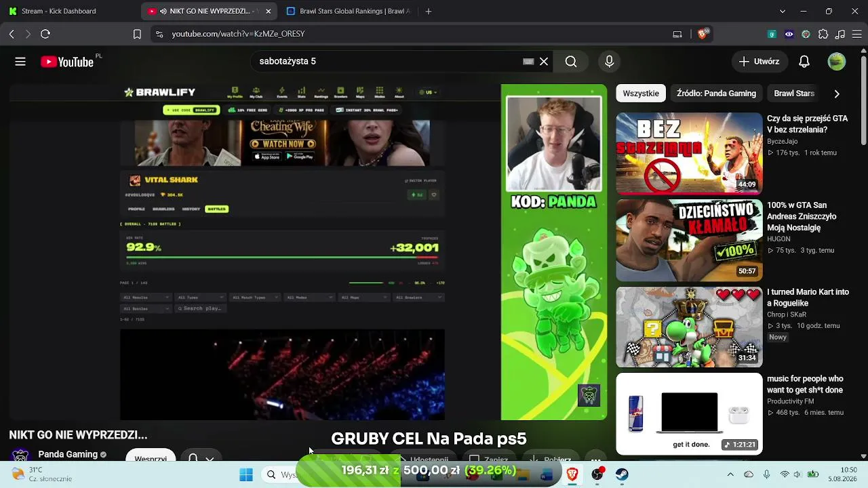Open the Chrop i SKaR channel link
Screen dimensions: 868x488
[787, 315]
